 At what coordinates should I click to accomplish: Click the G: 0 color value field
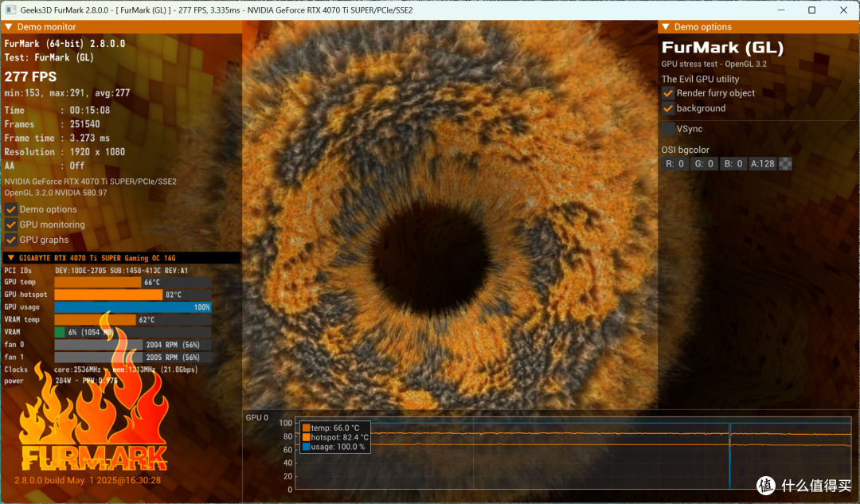(x=704, y=164)
